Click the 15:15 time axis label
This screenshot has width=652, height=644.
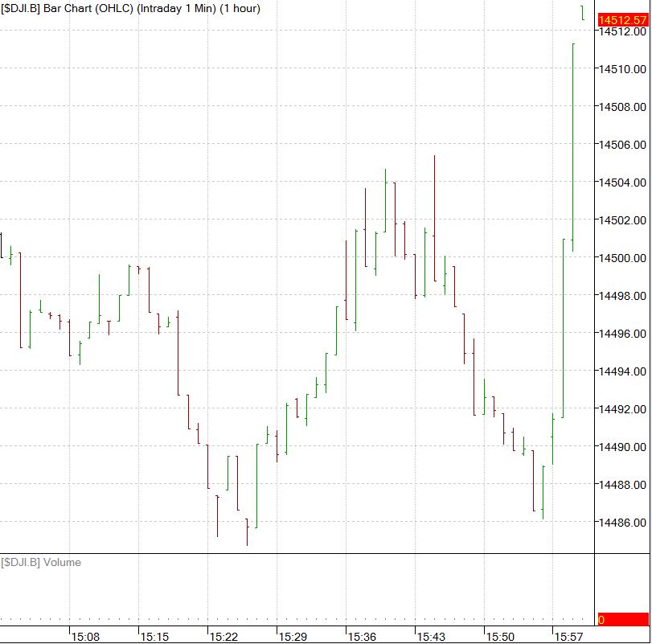click(155, 637)
